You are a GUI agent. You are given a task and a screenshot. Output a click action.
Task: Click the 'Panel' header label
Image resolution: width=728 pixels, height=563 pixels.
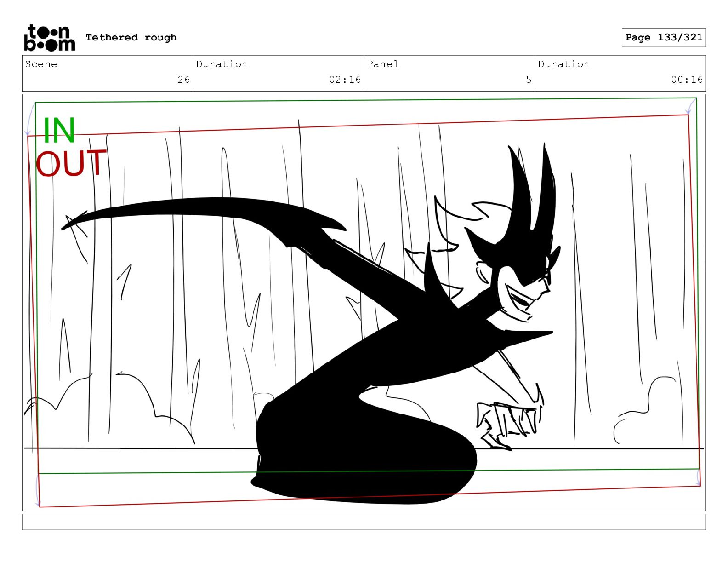[x=383, y=64]
